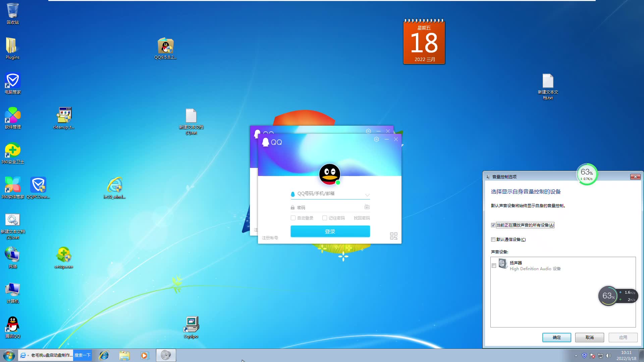The height and width of the screenshot is (362, 644).
Task: Open the soft keyboard icon in password field
Action: (367, 207)
